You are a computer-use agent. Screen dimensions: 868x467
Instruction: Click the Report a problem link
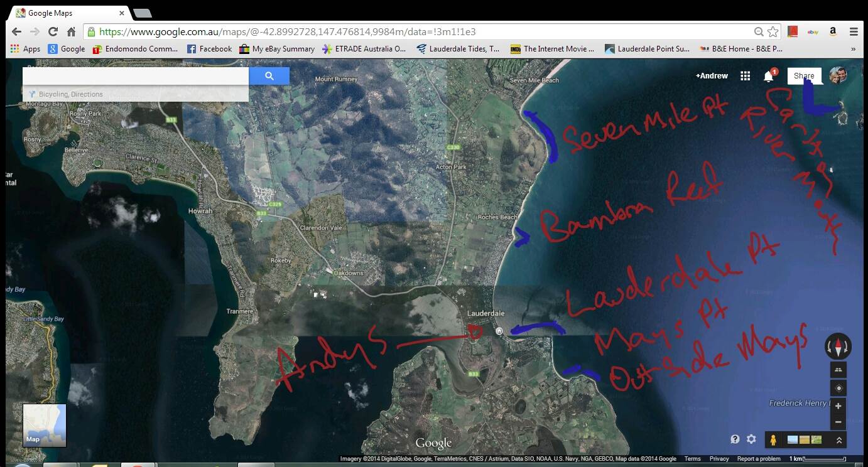(x=759, y=459)
